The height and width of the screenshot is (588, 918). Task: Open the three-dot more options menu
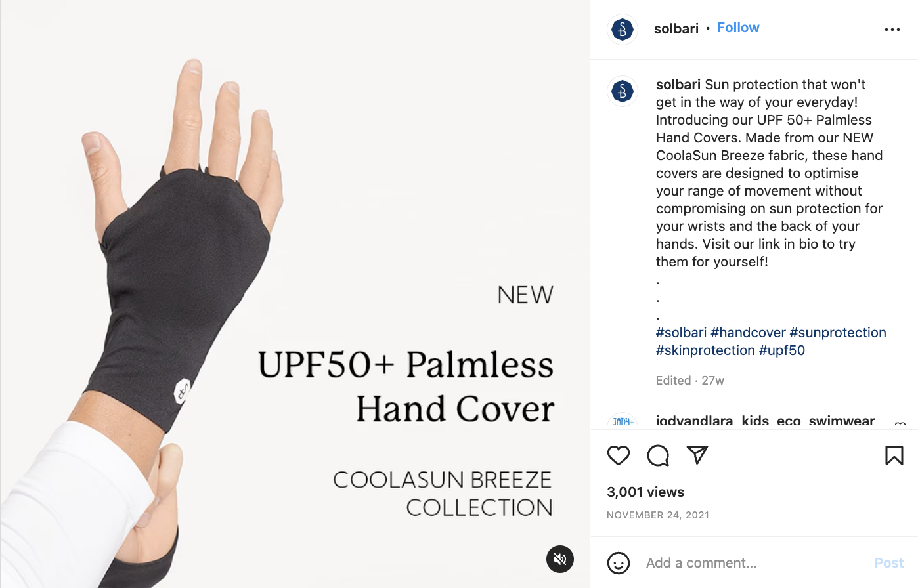tap(892, 30)
